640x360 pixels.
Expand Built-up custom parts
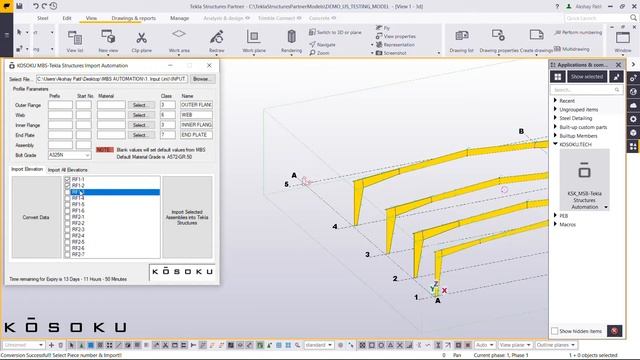pos(555,127)
